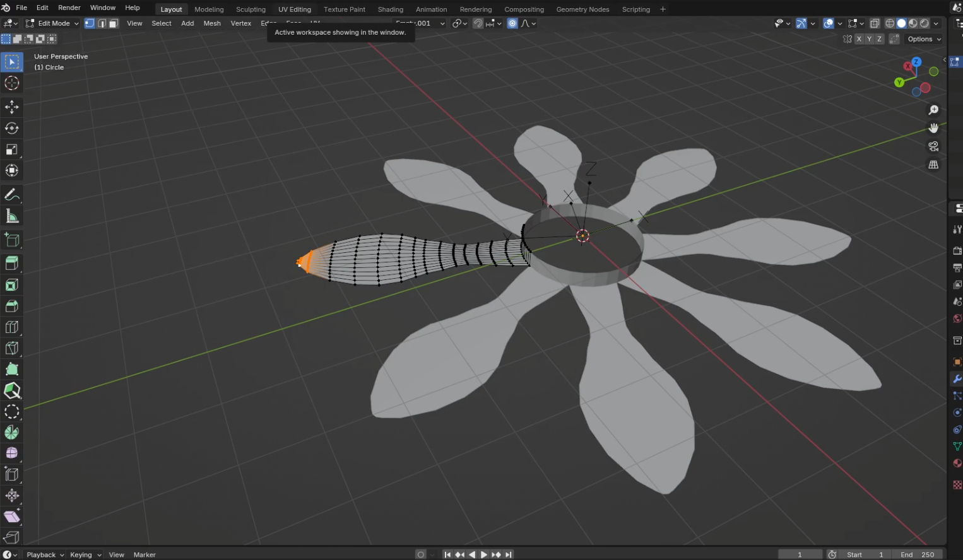
Task: Play the animation forward
Action: (x=484, y=555)
